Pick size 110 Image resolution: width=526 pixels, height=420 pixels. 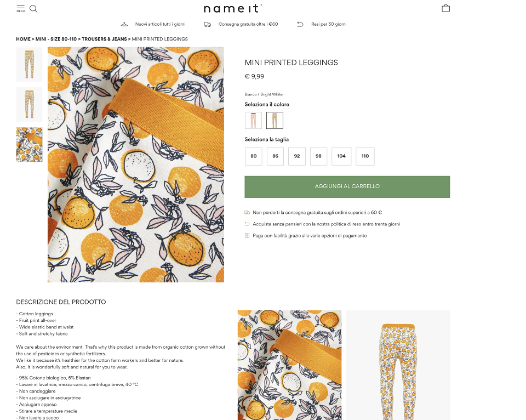[x=365, y=156]
